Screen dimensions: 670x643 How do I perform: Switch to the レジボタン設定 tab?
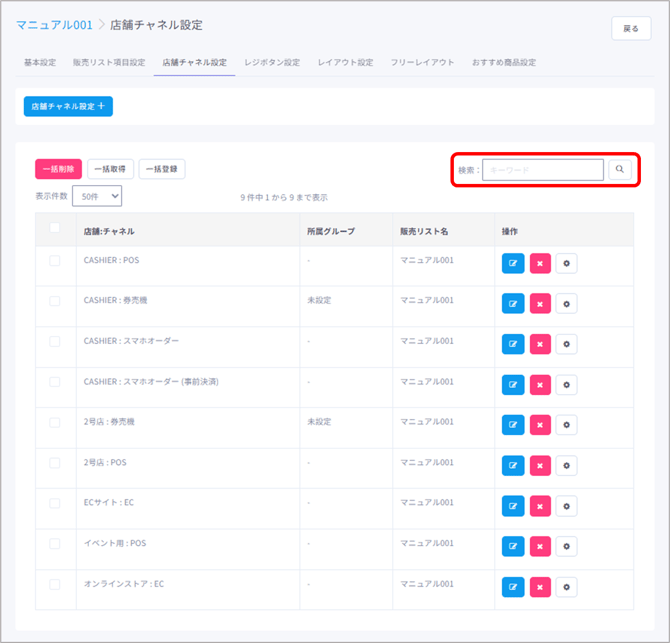point(272,63)
